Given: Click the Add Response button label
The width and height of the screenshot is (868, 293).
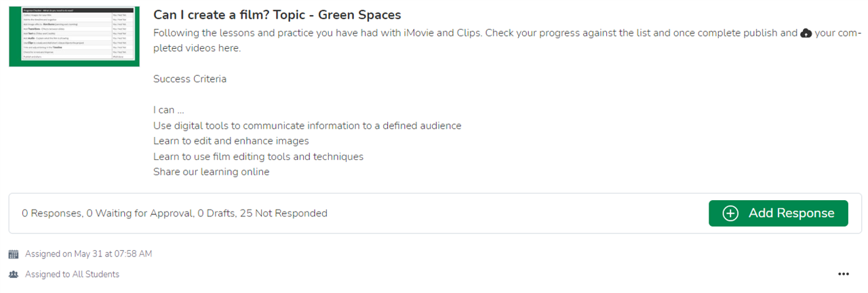Looking at the screenshot, I should 791,214.
